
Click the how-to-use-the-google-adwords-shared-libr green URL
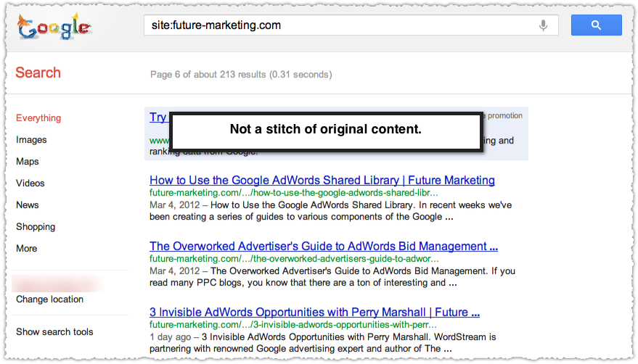tap(293, 193)
